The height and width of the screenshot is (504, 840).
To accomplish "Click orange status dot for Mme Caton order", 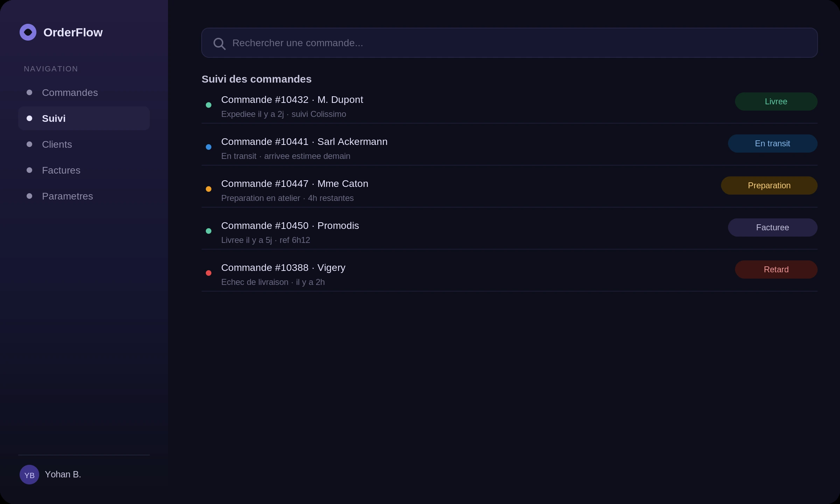I will (x=209, y=189).
